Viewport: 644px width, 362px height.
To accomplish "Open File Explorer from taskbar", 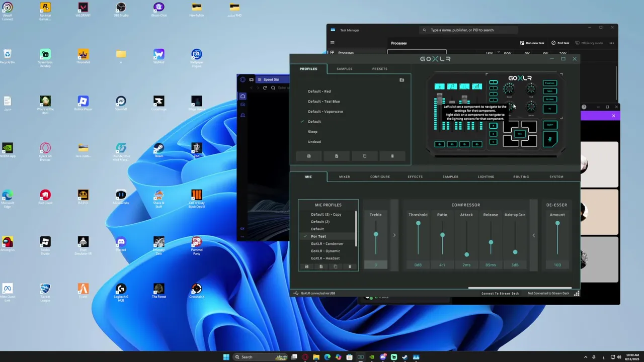I will point(316,357).
